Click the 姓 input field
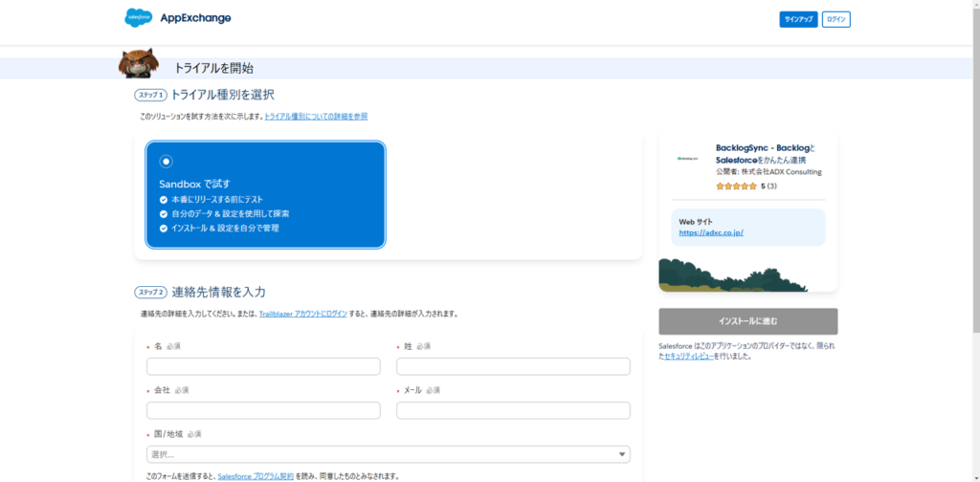Viewport: 980px width, 482px height. (x=513, y=366)
